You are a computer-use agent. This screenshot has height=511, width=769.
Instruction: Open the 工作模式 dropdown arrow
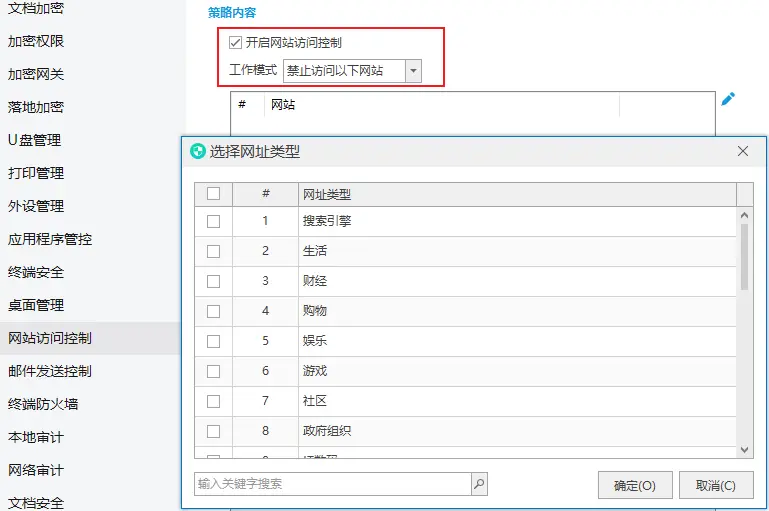(413, 71)
